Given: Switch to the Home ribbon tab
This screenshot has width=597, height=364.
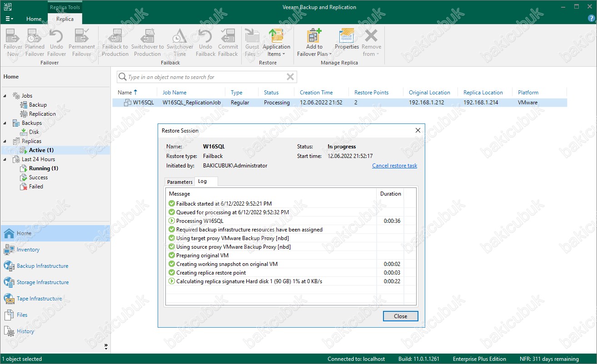Looking at the screenshot, I should click(34, 19).
